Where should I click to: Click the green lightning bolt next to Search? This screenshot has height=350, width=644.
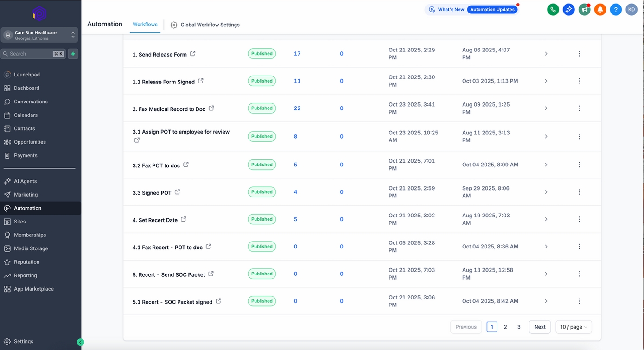pyautogui.click(x=73, y=54)
